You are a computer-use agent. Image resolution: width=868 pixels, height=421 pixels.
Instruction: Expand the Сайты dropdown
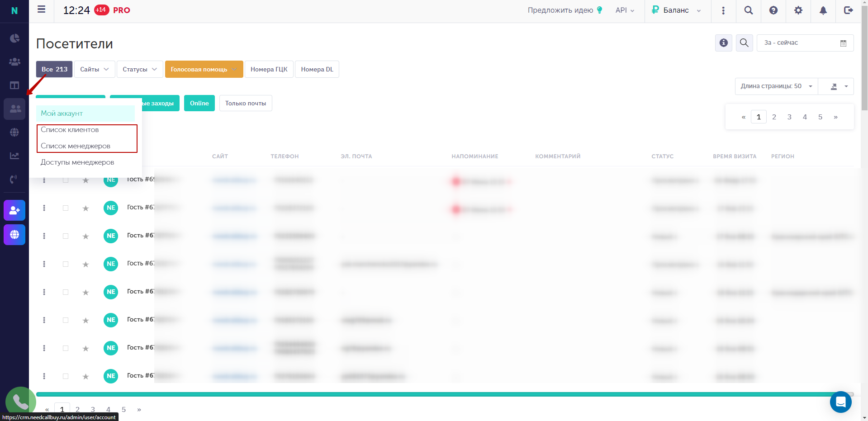(95, 69)
